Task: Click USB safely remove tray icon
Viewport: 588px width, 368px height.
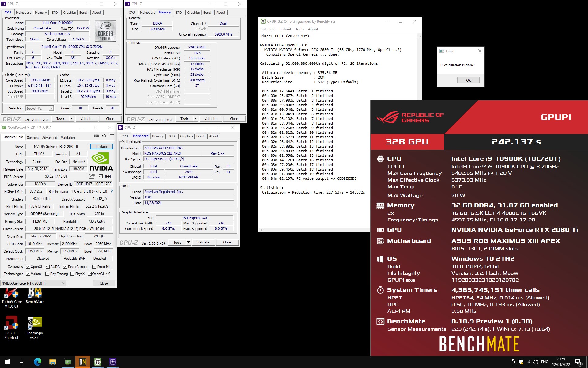Action: (x=514, y=362)
